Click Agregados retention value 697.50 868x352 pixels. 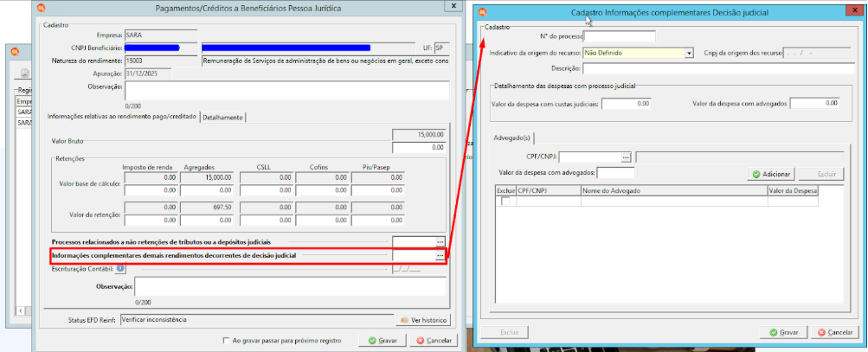click(x=207, y=208)
